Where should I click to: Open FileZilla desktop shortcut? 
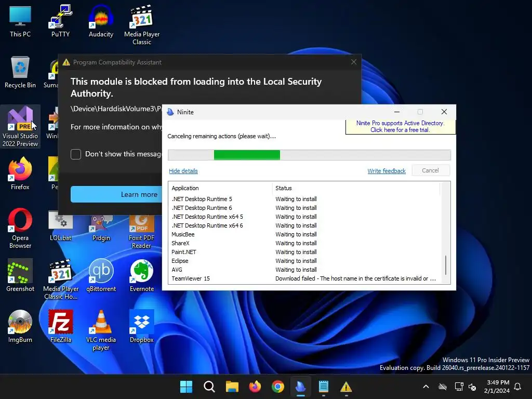pos(60,327)
